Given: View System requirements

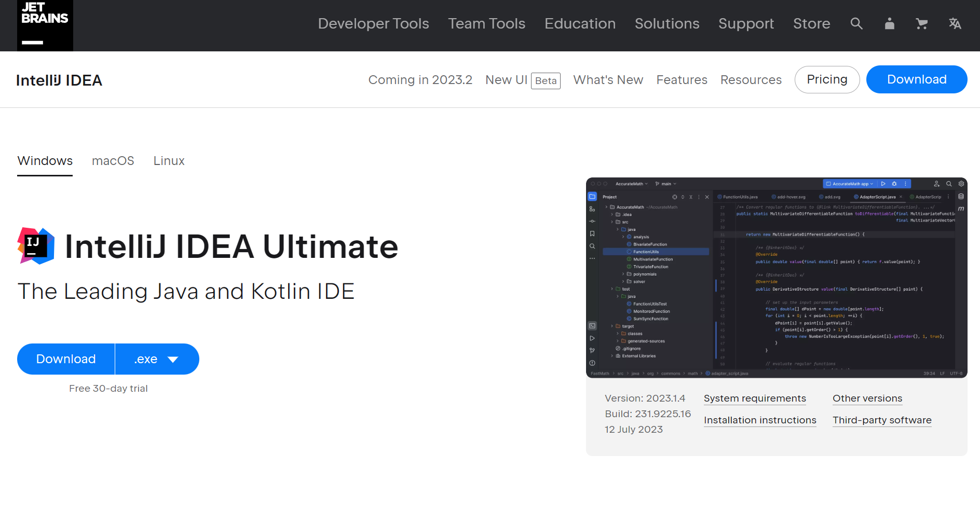Looking at the screenshot, I should pos(755,398).
